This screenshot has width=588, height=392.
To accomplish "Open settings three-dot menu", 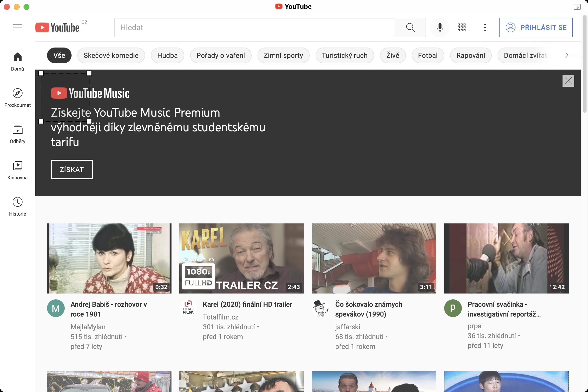I will [485, 27].
